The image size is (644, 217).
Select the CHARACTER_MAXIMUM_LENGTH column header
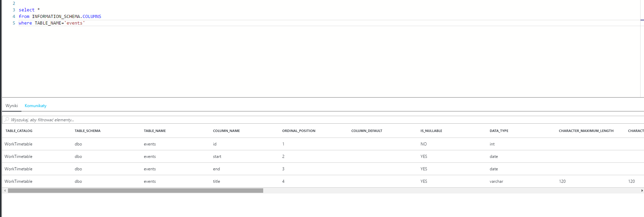586,131
